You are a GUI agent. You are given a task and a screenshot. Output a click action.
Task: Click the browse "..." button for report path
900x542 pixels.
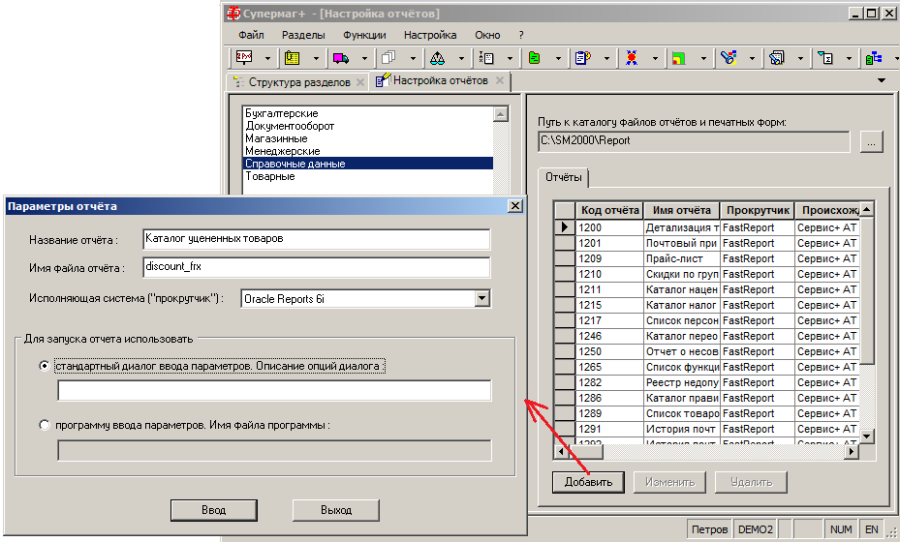(x=871, y=142)
